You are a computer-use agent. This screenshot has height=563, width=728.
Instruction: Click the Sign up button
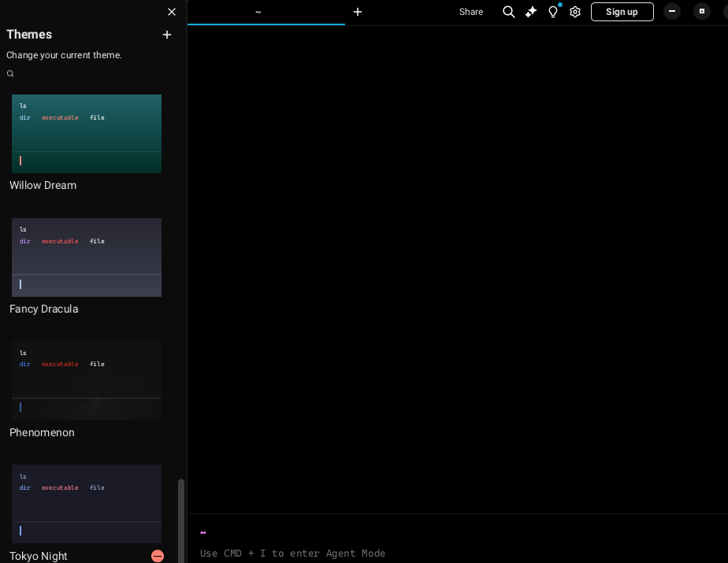(x=622, y=12)
